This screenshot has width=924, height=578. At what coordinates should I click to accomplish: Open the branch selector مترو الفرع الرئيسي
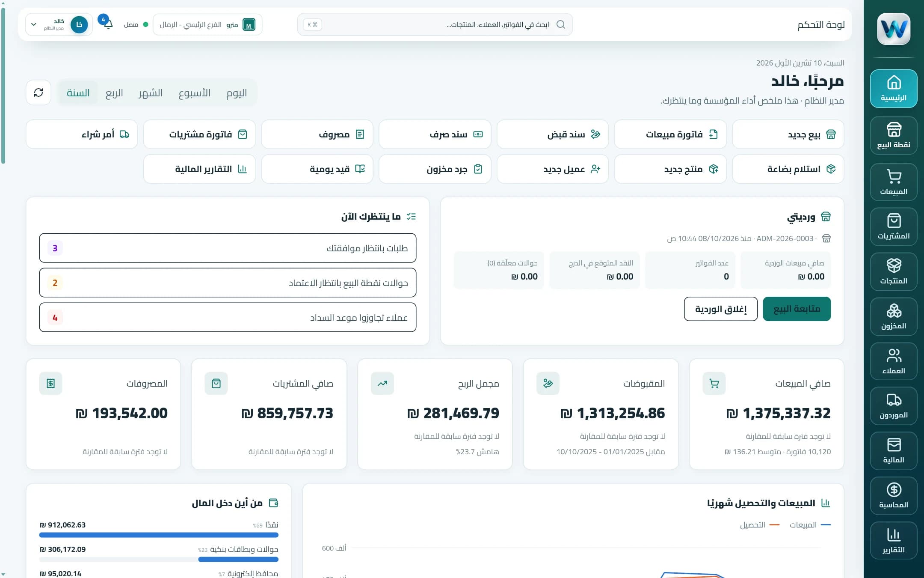[207, 24]
